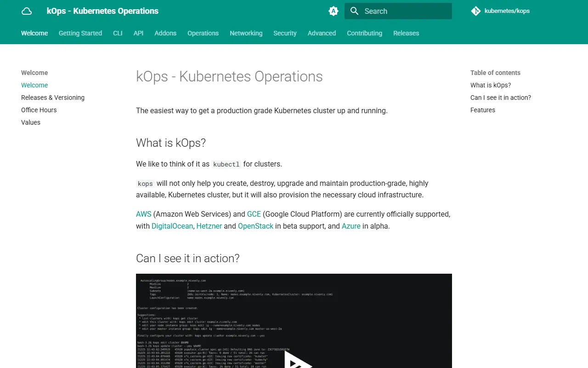The image size is (588, 368).
Task: Jump to Features in table of contents
Action: (x=483, y=110)
